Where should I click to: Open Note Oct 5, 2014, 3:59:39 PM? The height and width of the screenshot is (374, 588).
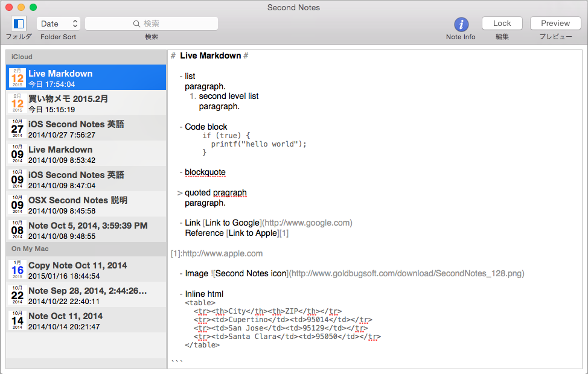click(x=86, y=229)
